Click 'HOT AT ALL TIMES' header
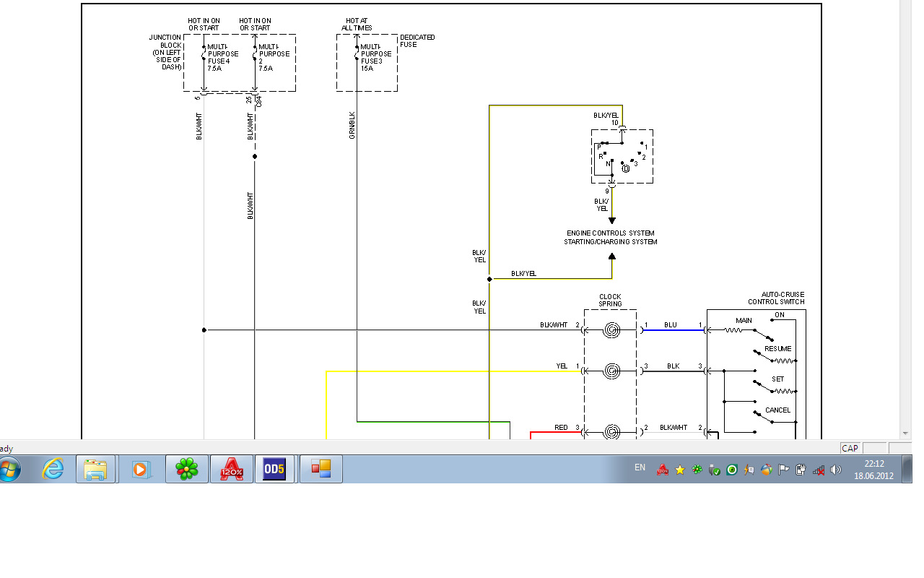Viewport: 924px width, 578px height. coord(357,25)
